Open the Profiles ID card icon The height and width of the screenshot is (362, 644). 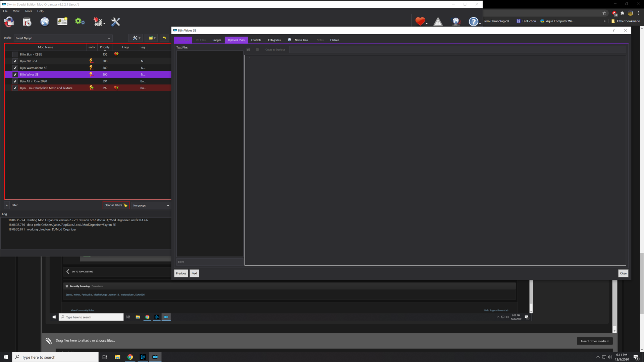pyautogui.click(x=62, y=22)
